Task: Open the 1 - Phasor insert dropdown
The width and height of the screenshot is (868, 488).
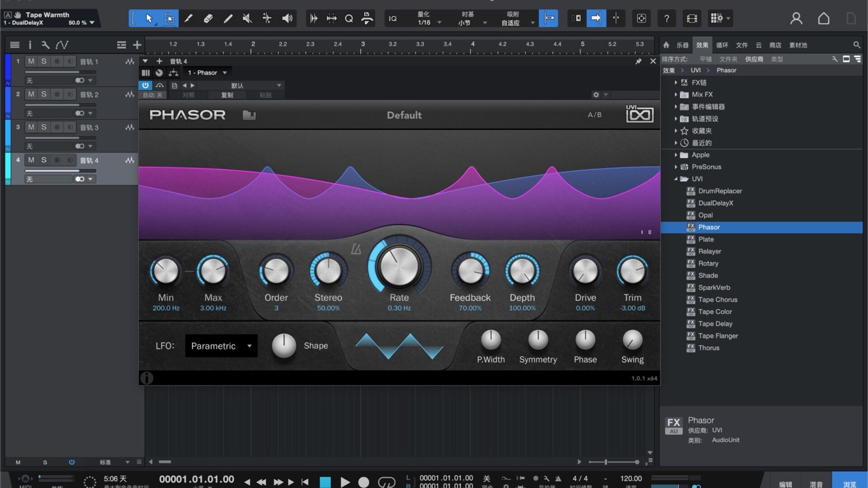Action: [207, 73]
